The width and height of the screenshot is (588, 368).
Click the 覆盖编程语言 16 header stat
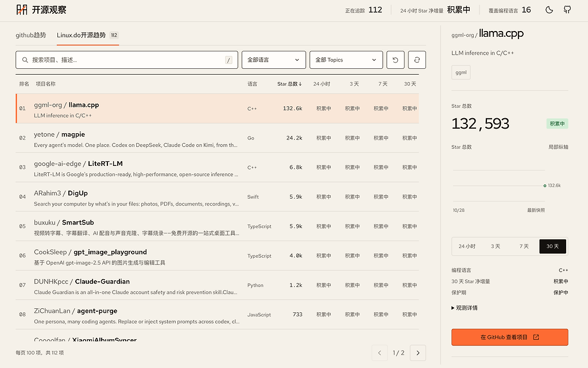tap(510, 10)
